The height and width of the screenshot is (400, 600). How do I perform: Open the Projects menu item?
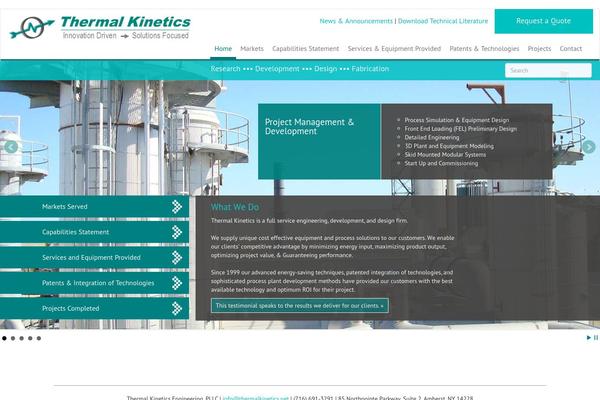[x=539, y=49]
